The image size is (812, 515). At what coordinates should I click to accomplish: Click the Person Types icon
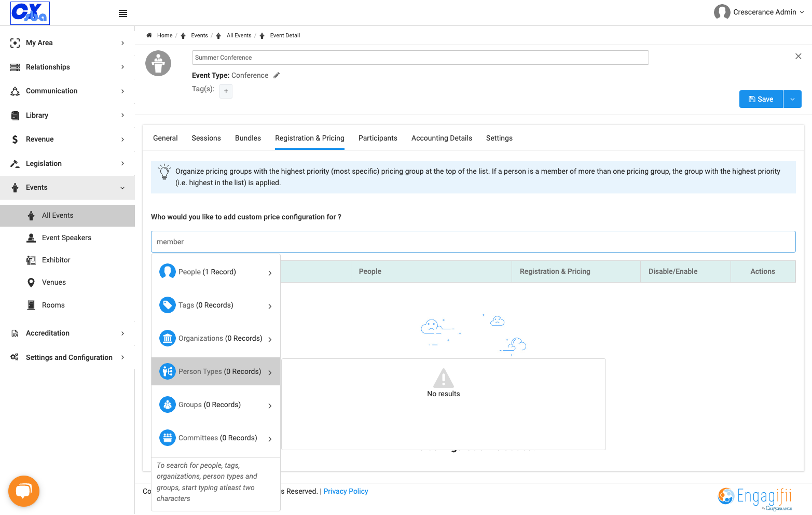(167, 371)
